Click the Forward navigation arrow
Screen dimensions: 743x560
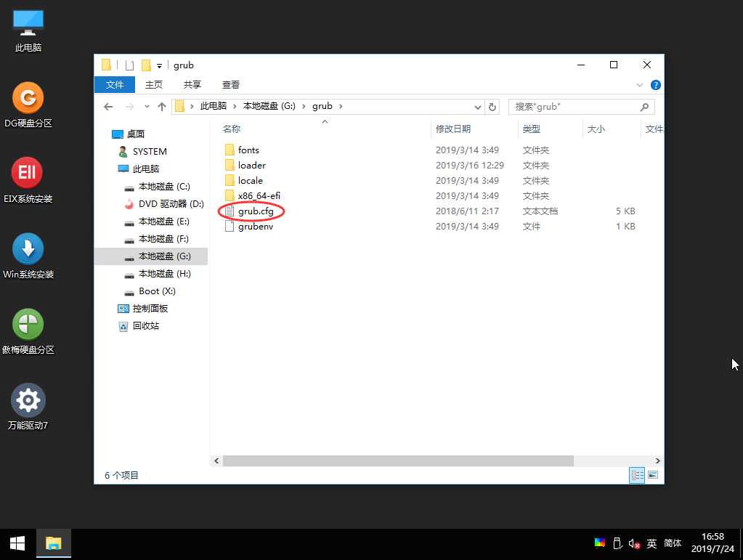point(129,107)
